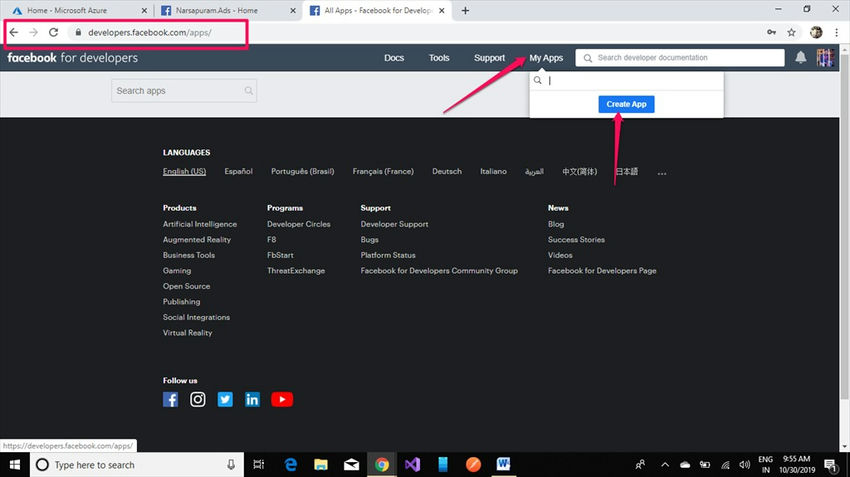The width and height of the screenshot is (850, 477).
Task: Open Developer Circles program link
Action: pyautogui.click(x=298, y=224)
